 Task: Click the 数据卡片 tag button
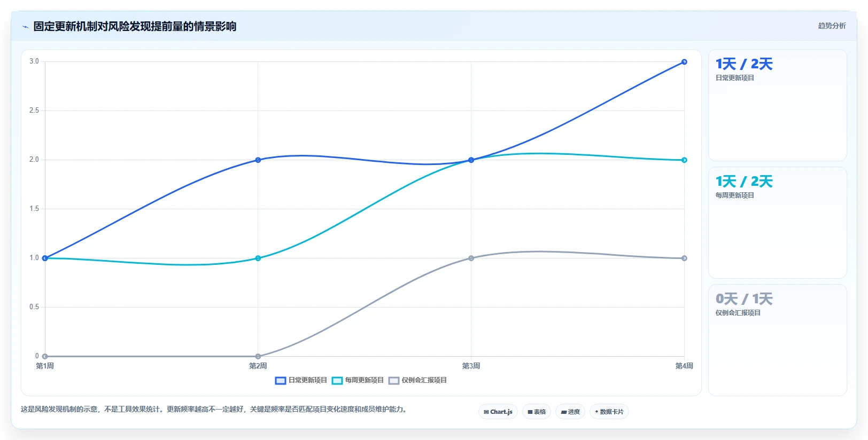coord(609,412)
